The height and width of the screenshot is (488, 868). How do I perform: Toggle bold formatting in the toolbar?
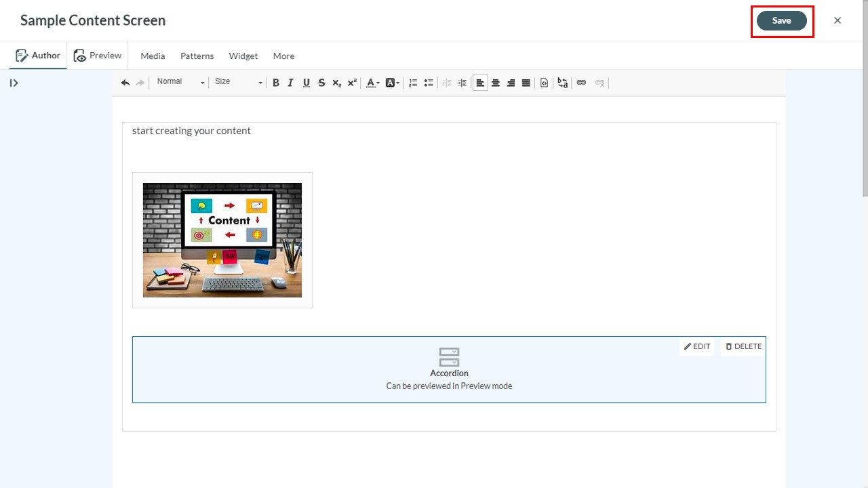point(276,83)
